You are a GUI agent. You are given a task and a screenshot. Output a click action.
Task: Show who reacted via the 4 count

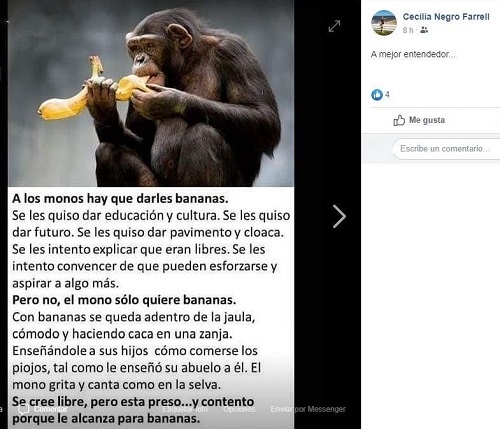[387, 95]
